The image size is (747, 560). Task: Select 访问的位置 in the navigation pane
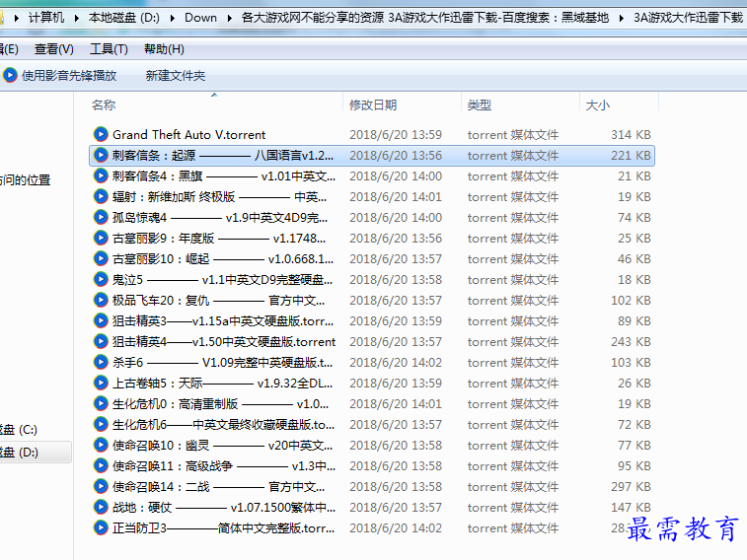click(x=25, y=179)
